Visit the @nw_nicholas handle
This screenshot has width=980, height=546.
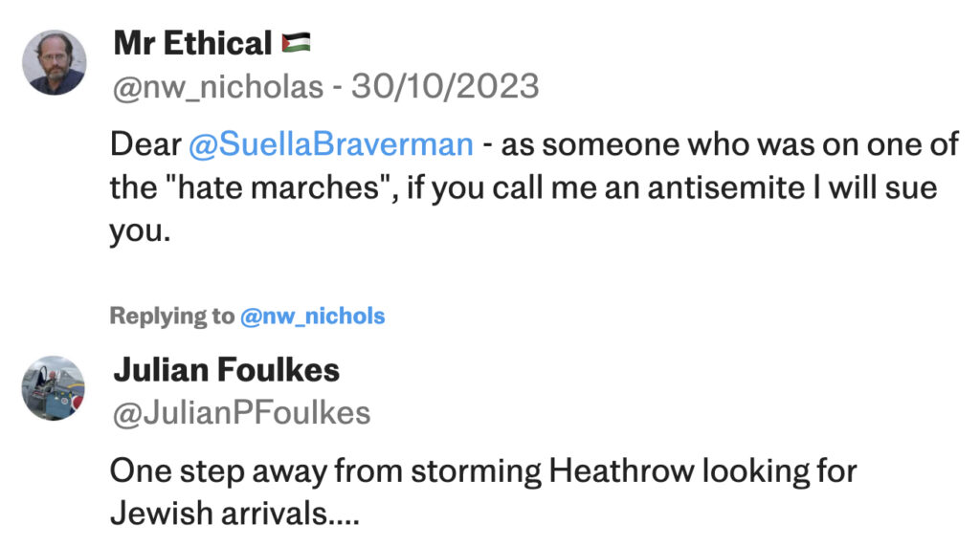218,87
